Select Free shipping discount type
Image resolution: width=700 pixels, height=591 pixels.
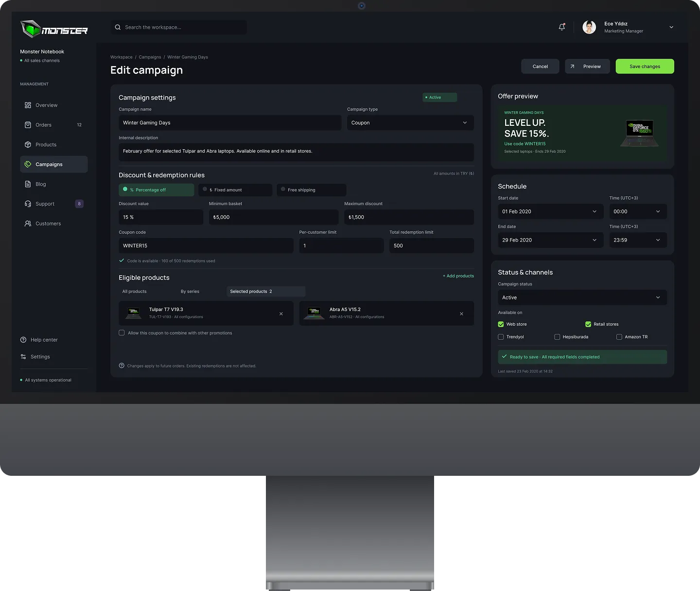coord(312,190)
